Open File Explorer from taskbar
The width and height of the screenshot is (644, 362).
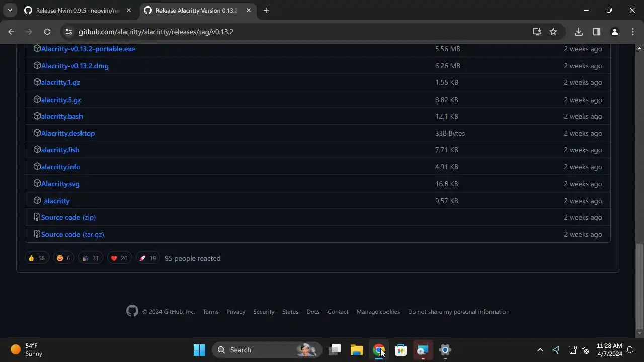coord(357,350)
